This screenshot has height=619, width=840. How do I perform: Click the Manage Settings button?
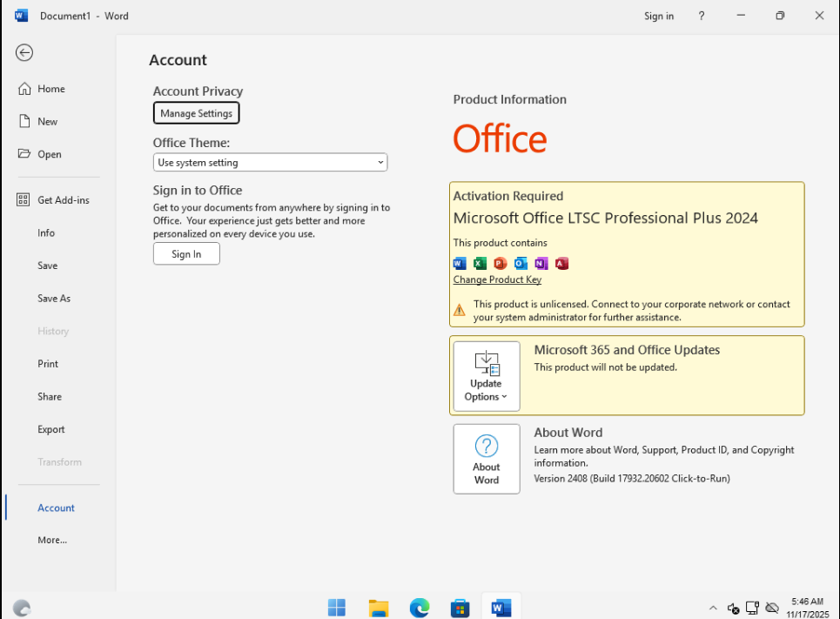point(196,113)
